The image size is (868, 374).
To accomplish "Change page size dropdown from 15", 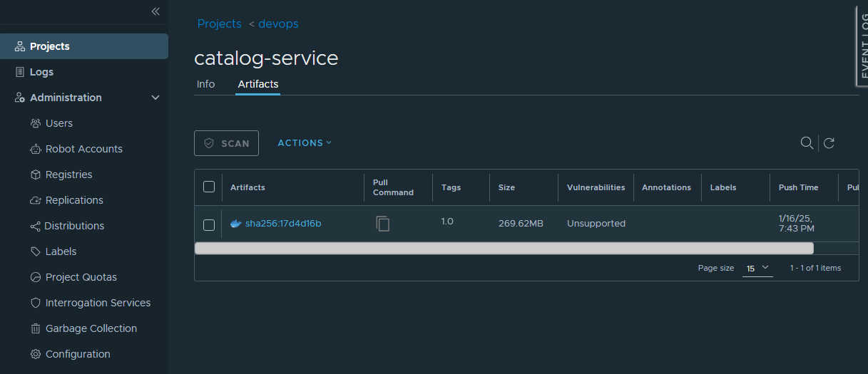I will [x=757, y=269].
